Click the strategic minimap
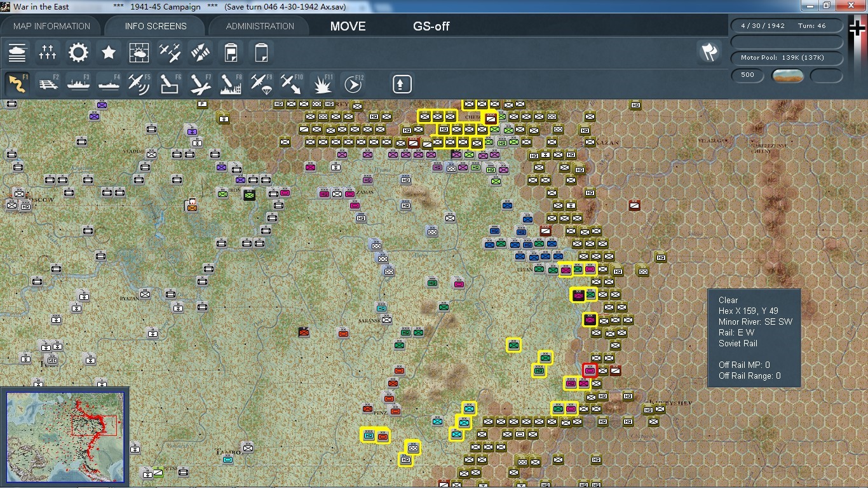Screen dimensions: 868x488 [x=65, y=437]
